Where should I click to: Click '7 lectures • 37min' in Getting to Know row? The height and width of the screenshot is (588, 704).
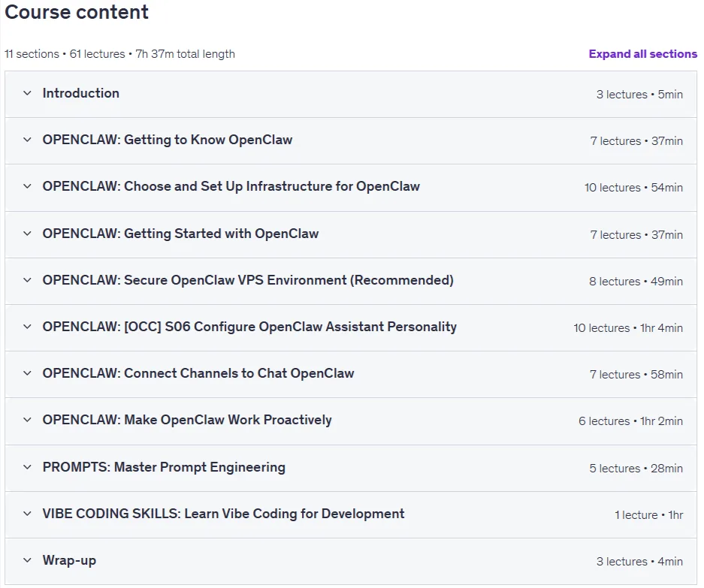coord(636,141)
